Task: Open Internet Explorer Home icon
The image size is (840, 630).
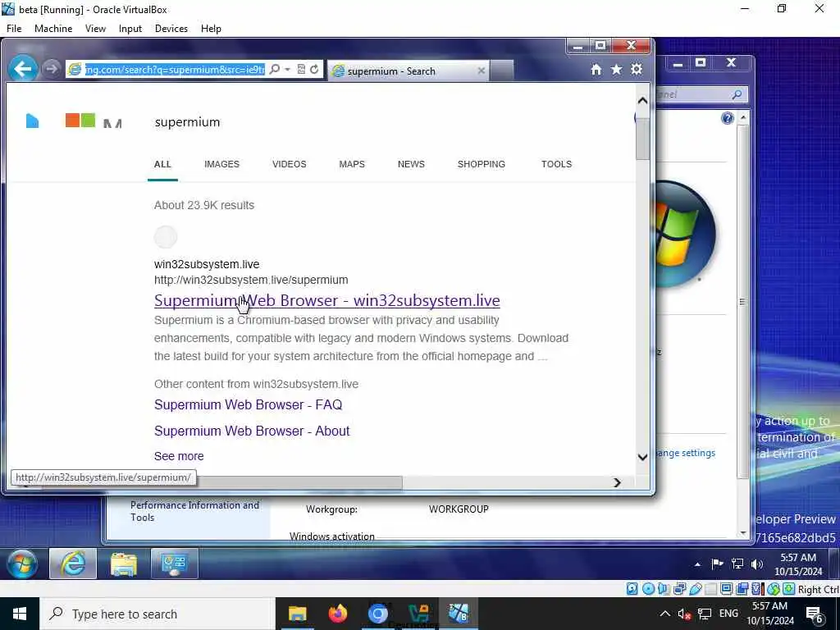Action: [596, 69]
